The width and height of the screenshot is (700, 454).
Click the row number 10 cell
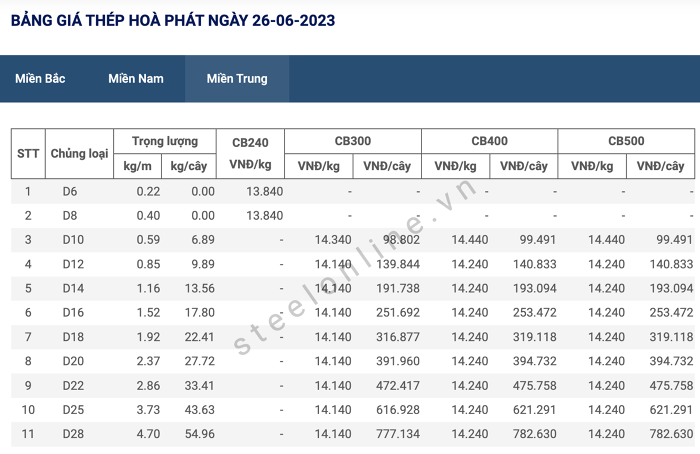tap(28, 410)
